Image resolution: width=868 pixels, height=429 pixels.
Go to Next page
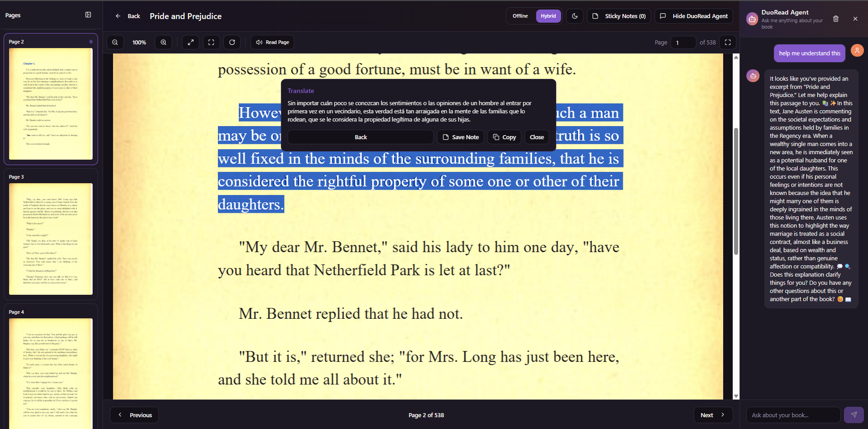pos(713,415)
